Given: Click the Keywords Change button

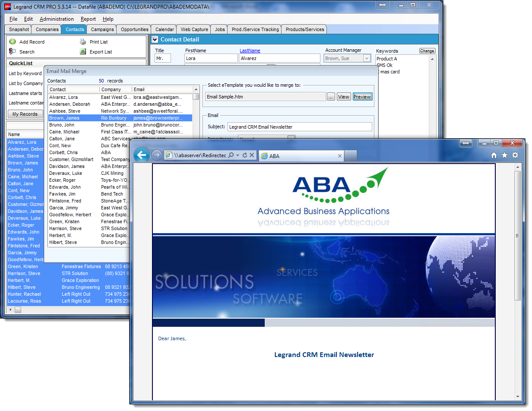Looking at the screenshot, I should [x=427, y=51].
